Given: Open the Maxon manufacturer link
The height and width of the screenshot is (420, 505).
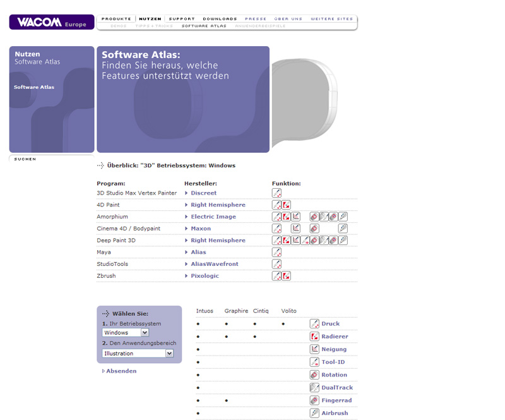Looking at the screenshot, I should pos(201,229).
